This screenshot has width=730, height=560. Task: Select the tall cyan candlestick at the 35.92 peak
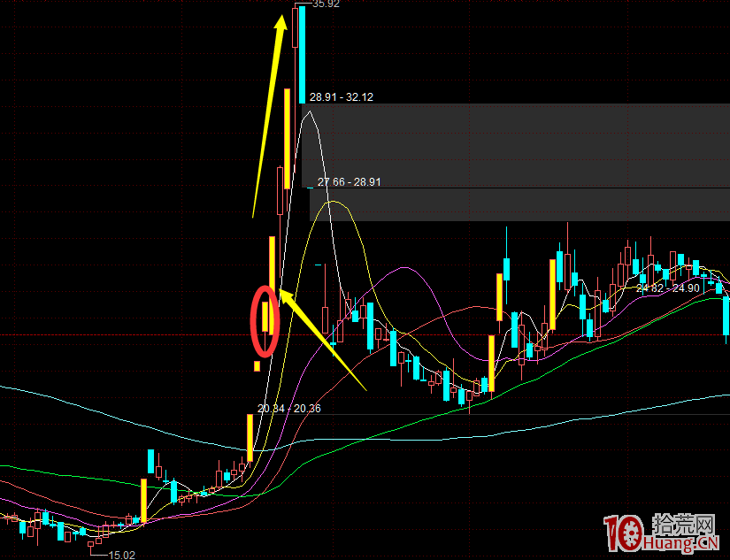(302, 54)
